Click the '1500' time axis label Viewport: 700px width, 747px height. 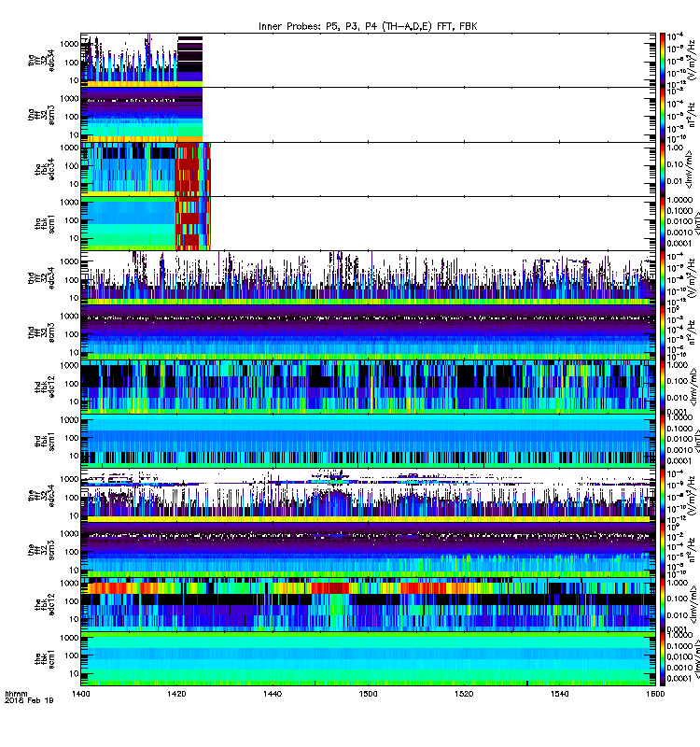click(x=368, y=694)
